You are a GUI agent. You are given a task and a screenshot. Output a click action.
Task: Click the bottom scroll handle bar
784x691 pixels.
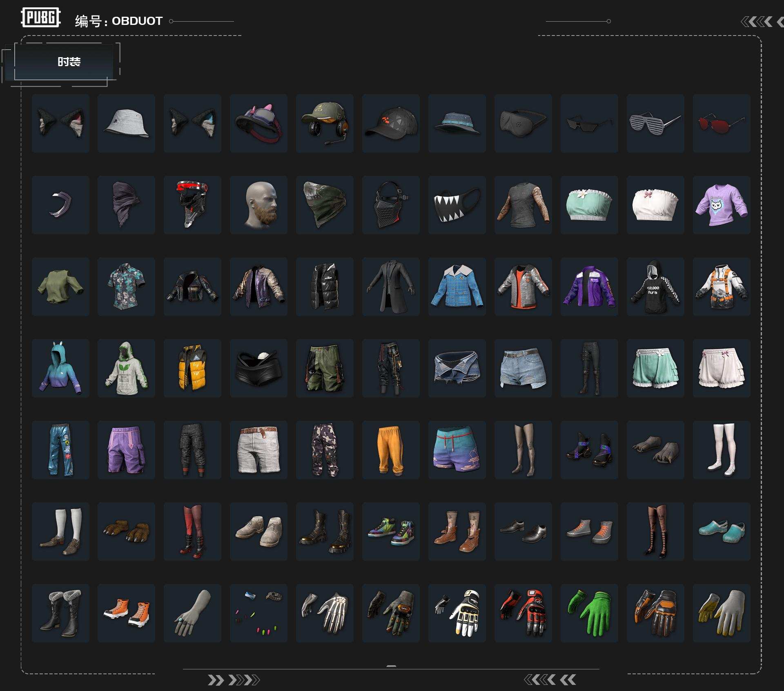point(391,666)
